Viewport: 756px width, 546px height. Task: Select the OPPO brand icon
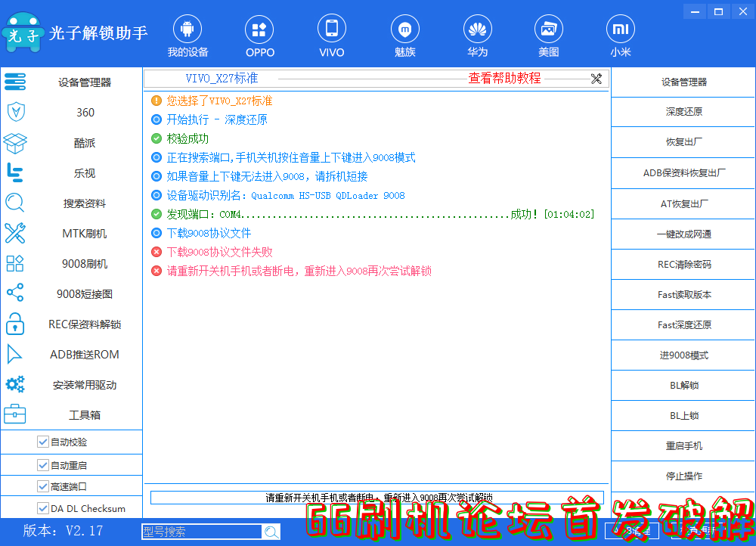pyautogui.click(x=259, y=29)
